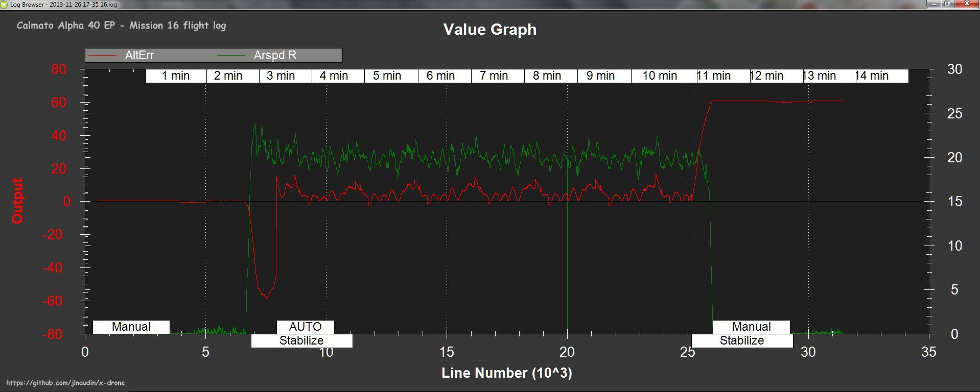
Task: Minimize the Log Browser window
Action: (x=934, y=4)
